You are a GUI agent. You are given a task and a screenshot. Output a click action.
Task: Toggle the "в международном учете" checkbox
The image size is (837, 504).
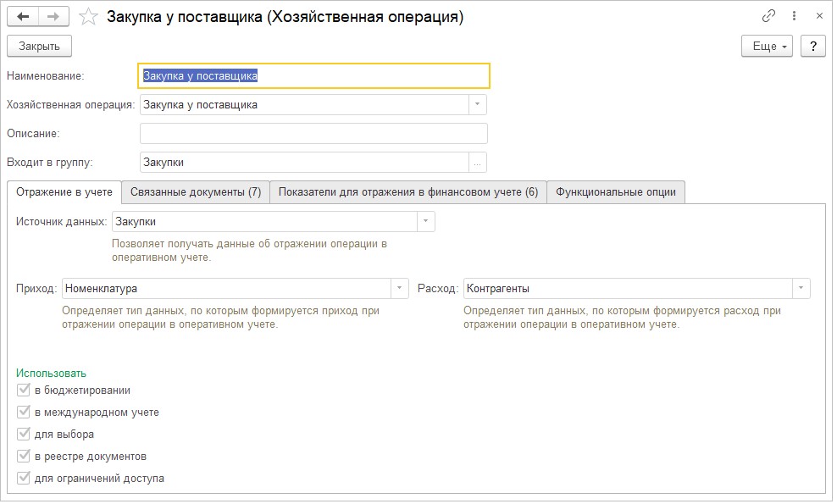(24, 413)
